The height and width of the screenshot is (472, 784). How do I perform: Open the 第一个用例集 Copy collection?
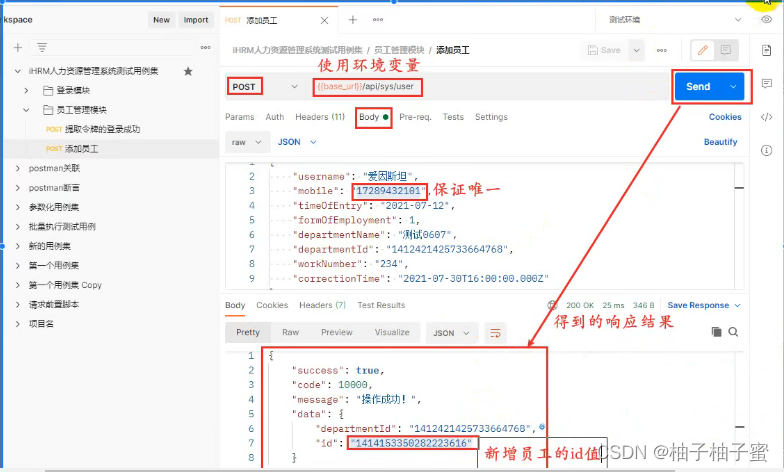coord(65,285)
